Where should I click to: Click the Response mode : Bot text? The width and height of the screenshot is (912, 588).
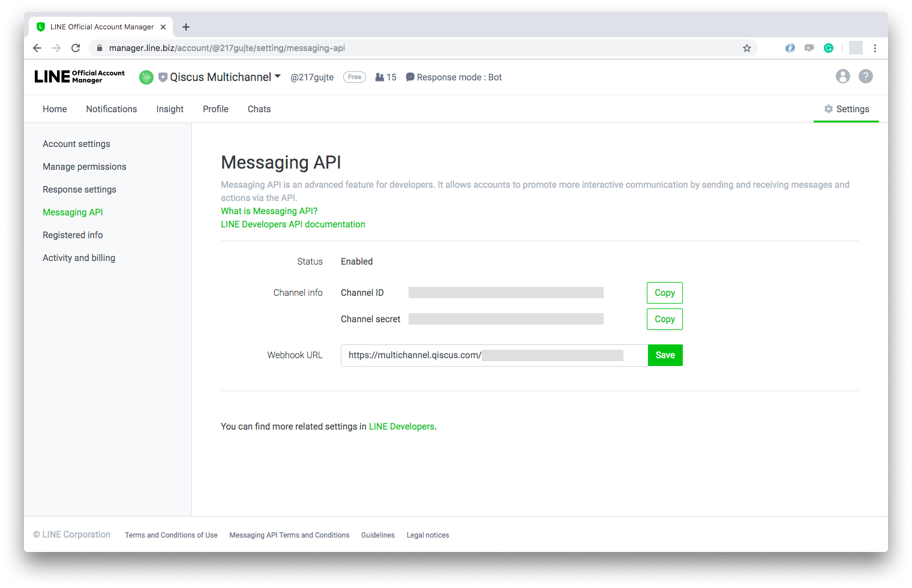459,77
